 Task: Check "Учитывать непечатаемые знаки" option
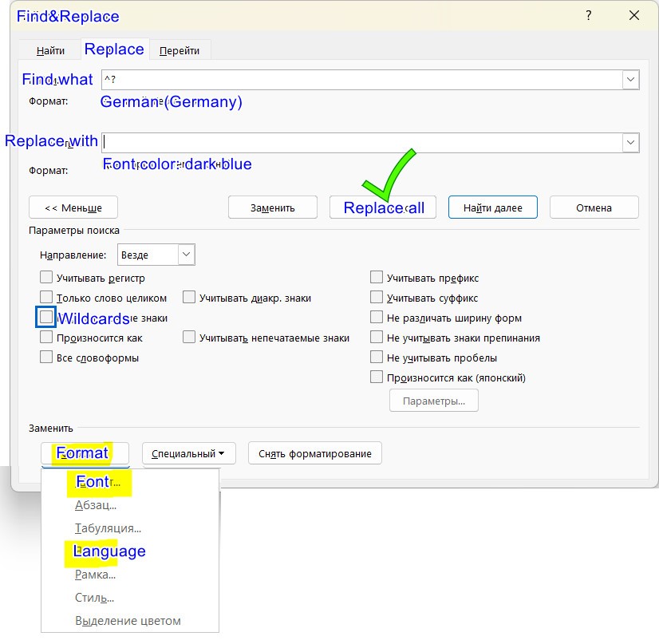pos(189,338)
